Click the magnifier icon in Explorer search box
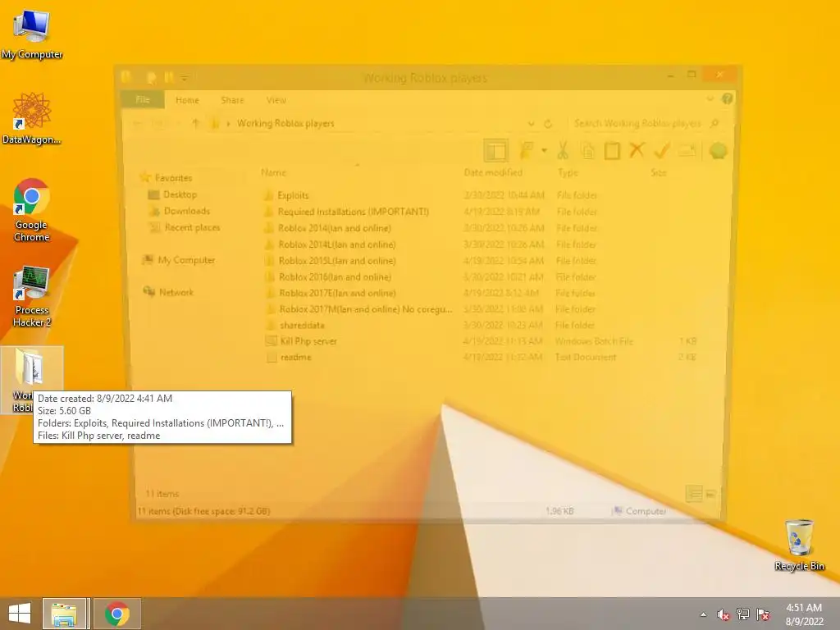Viewport: 840px width, 630px height. tap(714, 124)
